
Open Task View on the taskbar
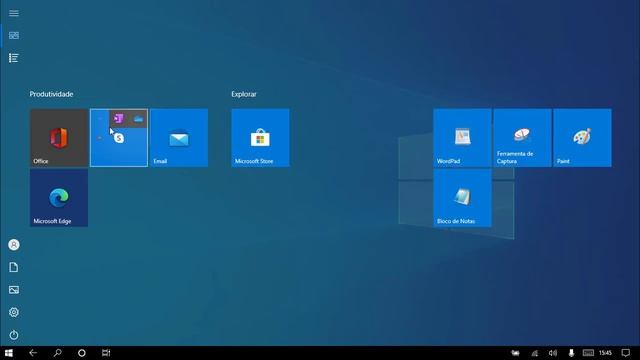[x=106, y=353]
